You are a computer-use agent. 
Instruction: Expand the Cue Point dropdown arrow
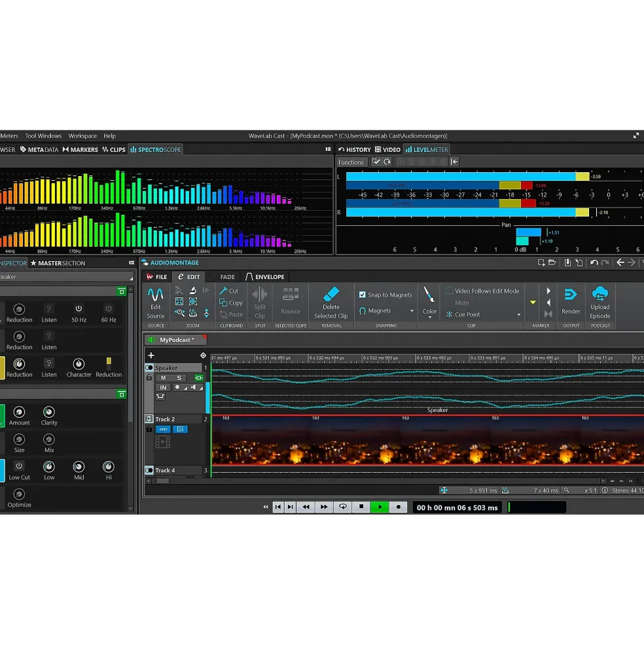[x=518, y=315]
